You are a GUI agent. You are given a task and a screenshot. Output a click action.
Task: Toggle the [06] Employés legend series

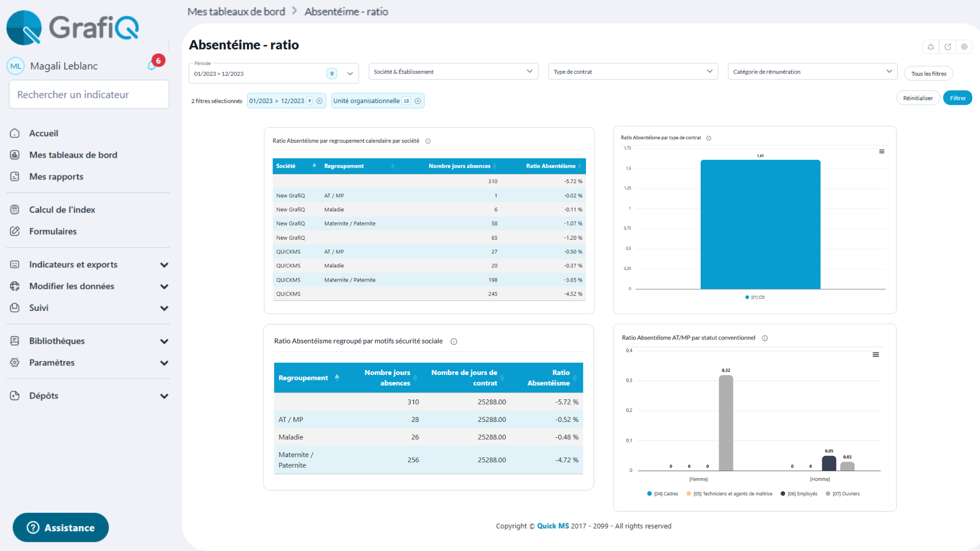point(799,494)
